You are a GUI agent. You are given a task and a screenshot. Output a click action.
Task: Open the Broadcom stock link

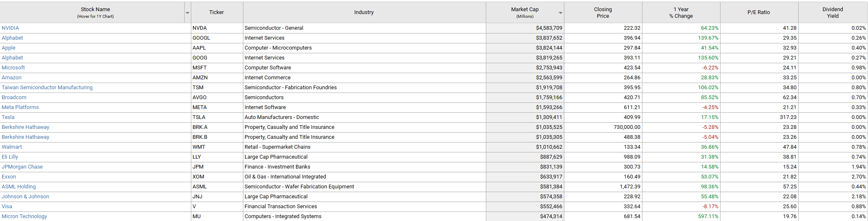click(x=14, y=97)
